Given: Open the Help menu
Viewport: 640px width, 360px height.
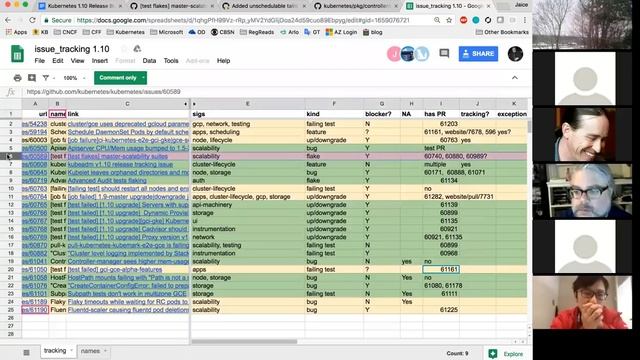Looking at the screenshot, I should (x=223, y=61).
